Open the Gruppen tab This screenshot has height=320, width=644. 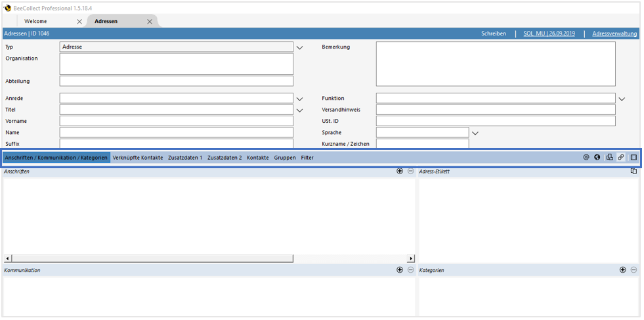click(x=285, y=158)
